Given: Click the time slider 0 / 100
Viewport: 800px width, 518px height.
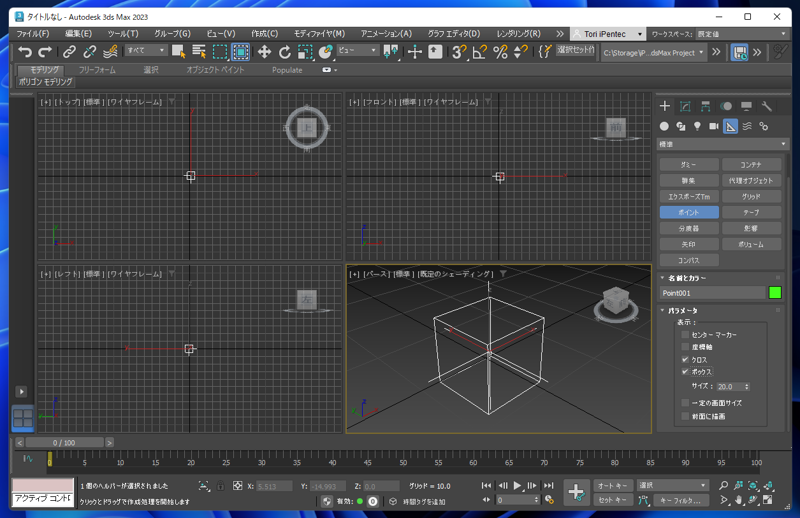Looking at the screenshot, I should [64, 442].
